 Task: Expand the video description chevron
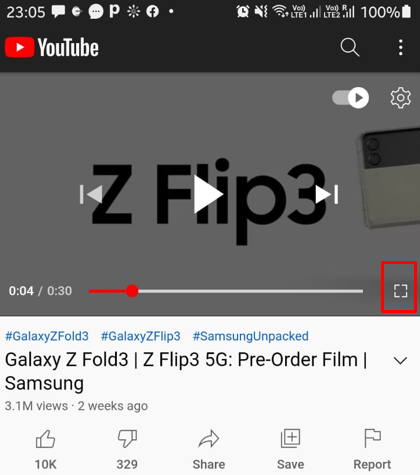click(x=400, y=361)
